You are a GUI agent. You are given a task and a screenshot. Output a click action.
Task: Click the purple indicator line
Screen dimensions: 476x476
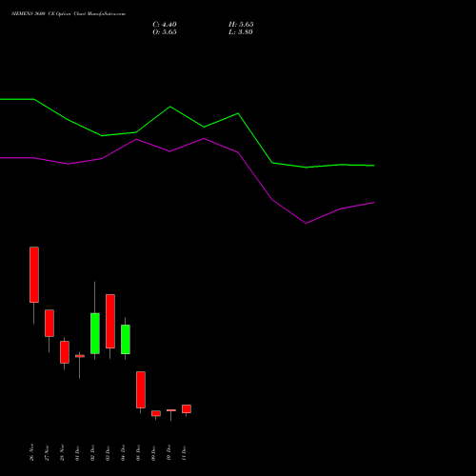[204, 139]
